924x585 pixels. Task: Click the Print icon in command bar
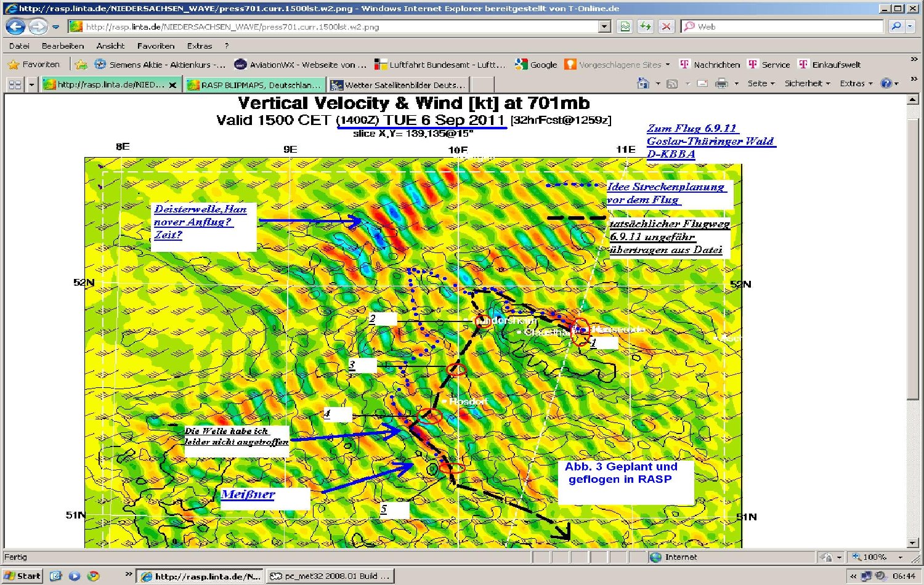721,84
